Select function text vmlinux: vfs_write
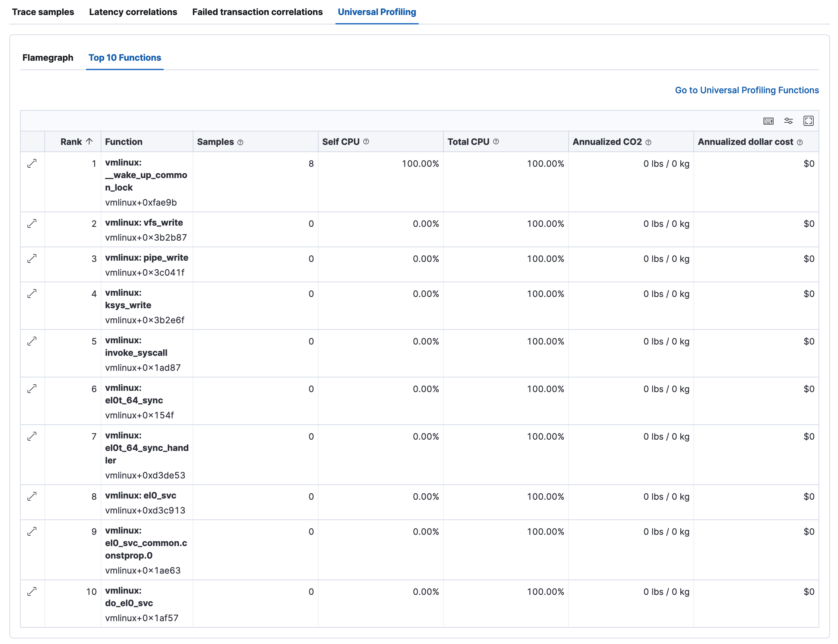This screenshot has height=644, width=838. (144, 223)
